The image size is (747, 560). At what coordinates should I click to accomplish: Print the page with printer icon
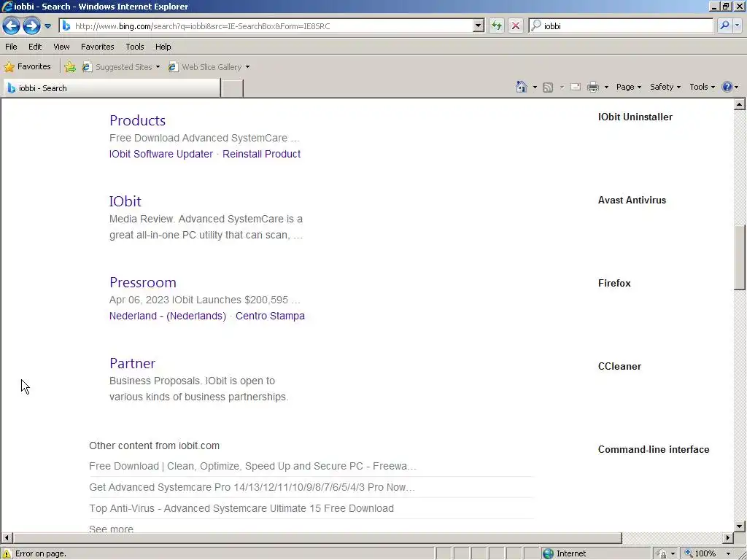pos(593,87)
